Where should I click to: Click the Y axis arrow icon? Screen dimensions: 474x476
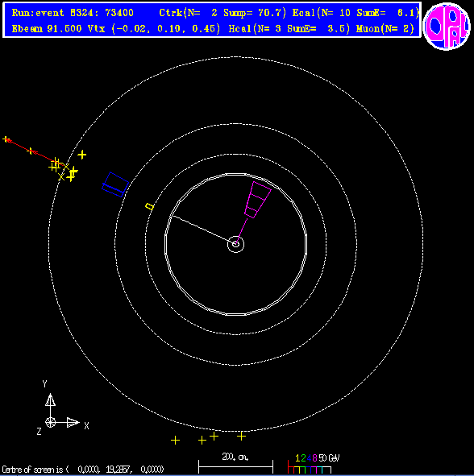(x=51, y=399)
